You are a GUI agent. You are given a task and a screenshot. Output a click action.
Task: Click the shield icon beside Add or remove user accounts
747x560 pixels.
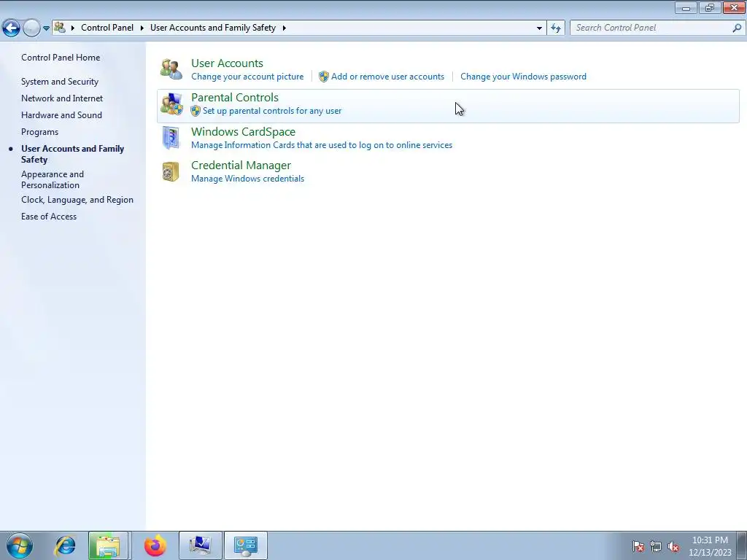point(323,77)
